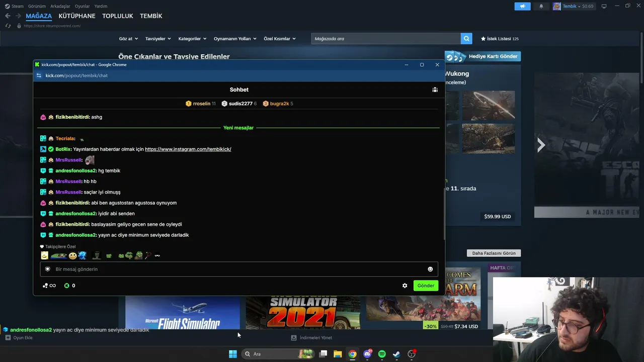Click Daha Fazlasını Görün button

[494, 253]
